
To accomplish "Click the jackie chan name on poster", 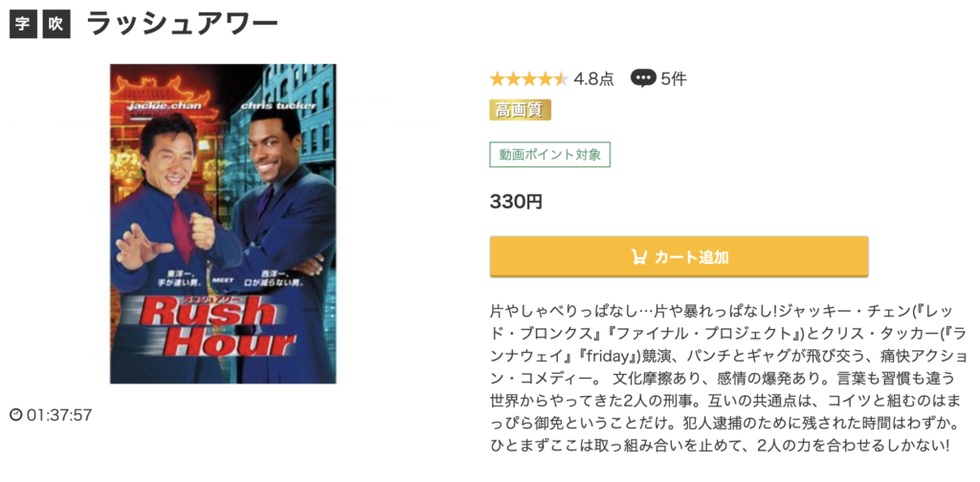I will [165, 105].
